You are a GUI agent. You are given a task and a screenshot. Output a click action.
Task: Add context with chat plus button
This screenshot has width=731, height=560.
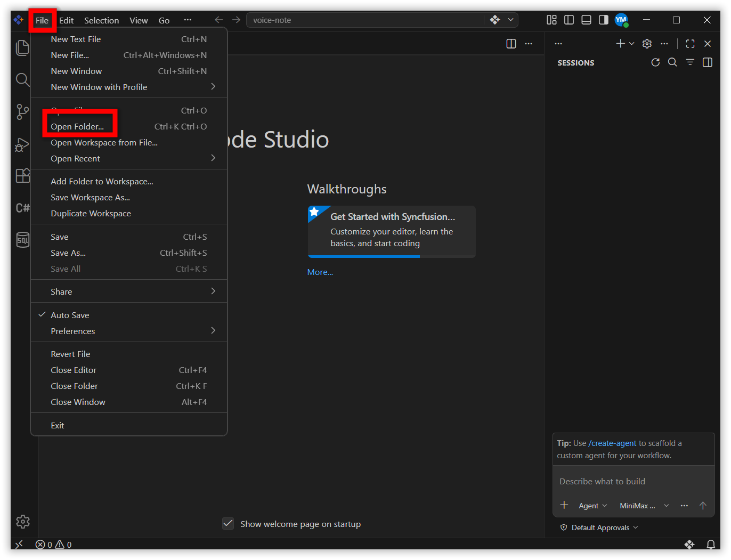click(564, 505)
